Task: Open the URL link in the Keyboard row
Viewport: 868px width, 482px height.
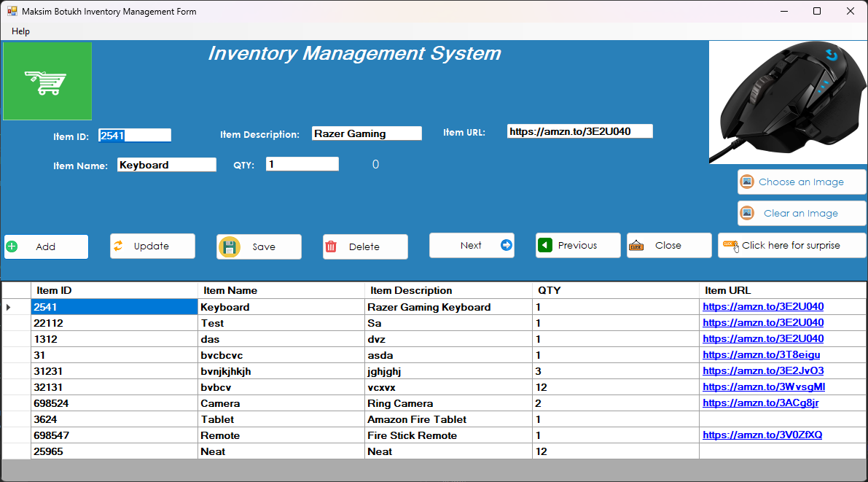Action: [x=763, y=306]
